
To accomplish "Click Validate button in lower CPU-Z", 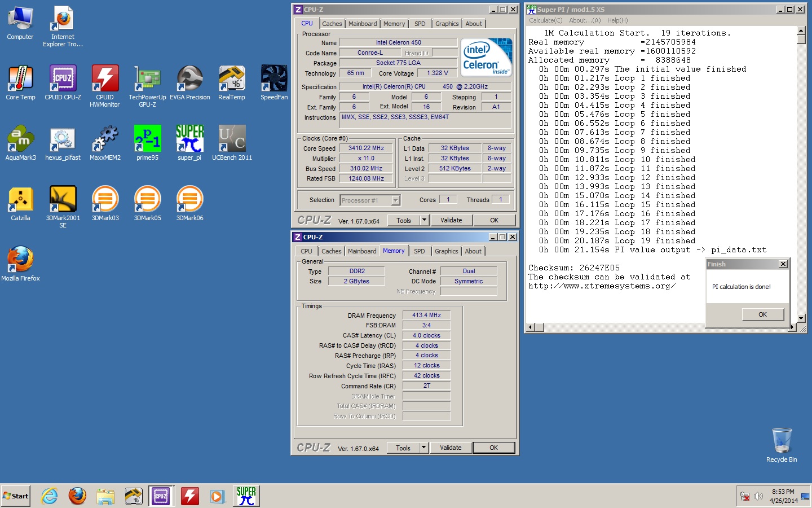I will click(451, 448).
